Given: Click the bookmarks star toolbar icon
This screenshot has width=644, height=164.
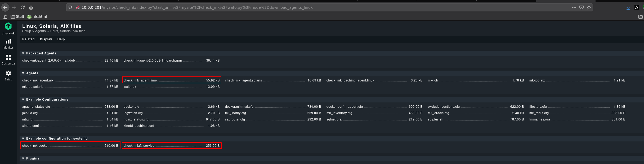Looking at the screenshot, I should (5, 16).
